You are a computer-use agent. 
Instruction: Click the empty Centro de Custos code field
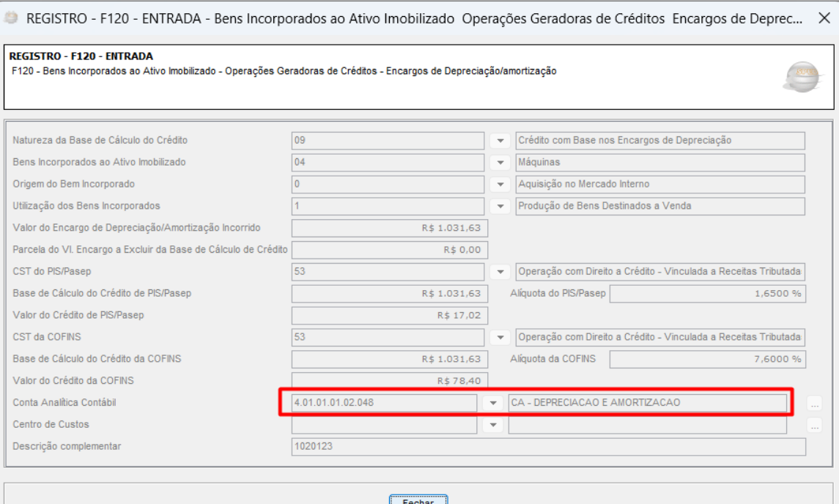[x=384, y=425]
